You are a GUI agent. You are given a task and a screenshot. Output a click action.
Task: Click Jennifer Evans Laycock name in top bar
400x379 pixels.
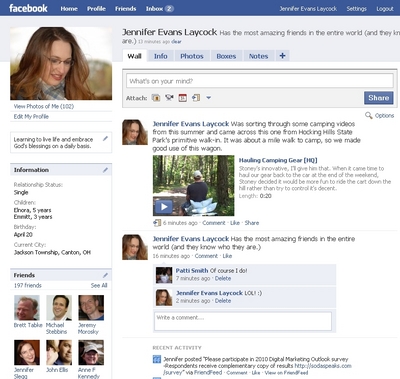(x=308, y=9)
